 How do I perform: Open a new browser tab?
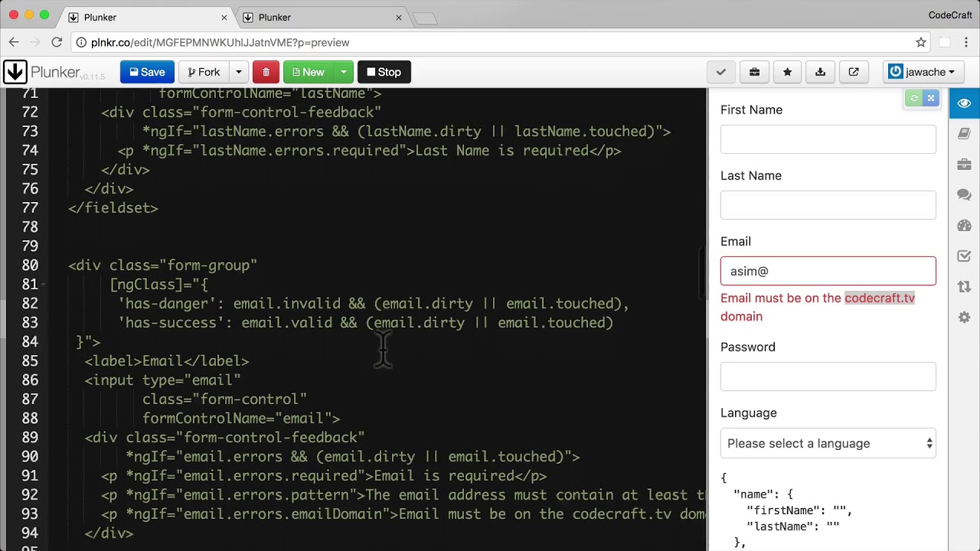(x=425, y=18)
